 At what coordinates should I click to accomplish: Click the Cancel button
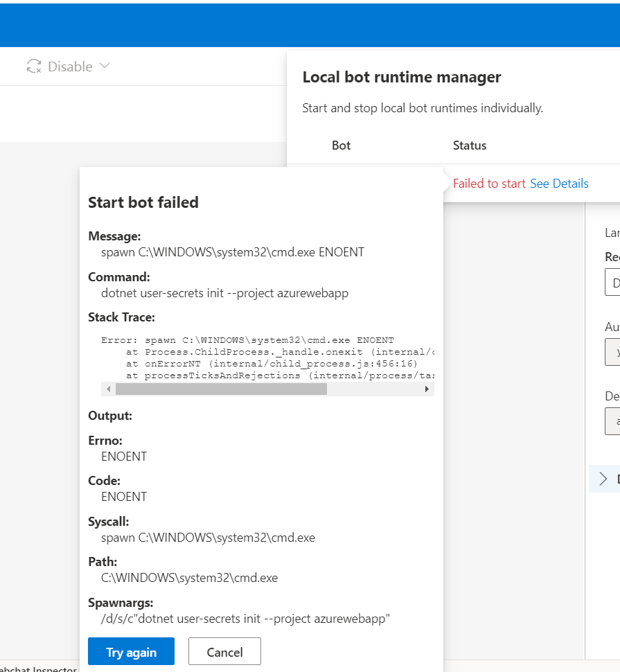pyautogui.click(x=224, y=651)
